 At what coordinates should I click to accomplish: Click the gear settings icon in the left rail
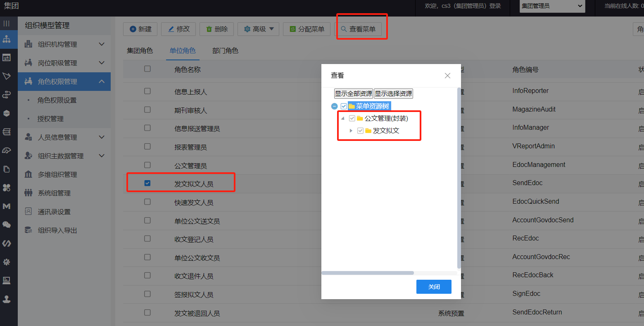click(7, 262)
